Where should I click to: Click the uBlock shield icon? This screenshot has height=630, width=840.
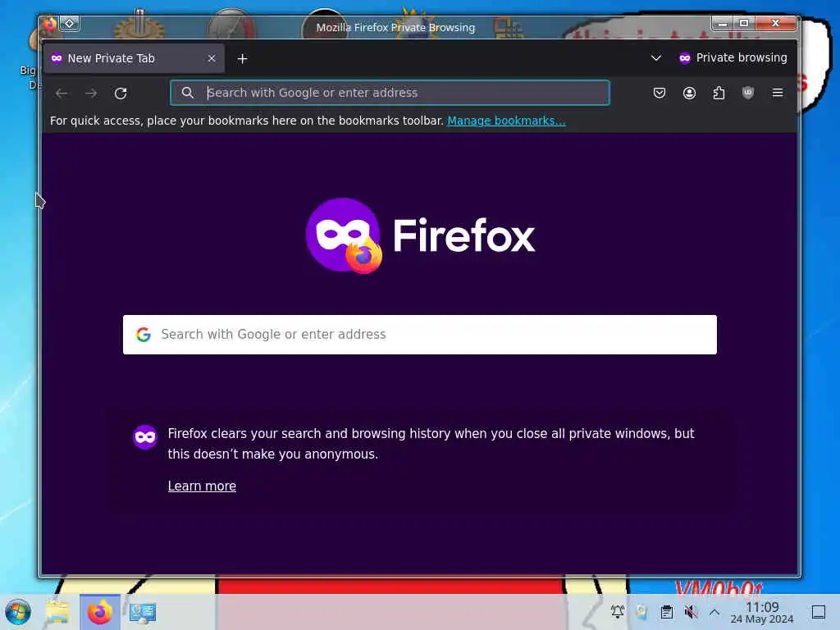(748, 93)
